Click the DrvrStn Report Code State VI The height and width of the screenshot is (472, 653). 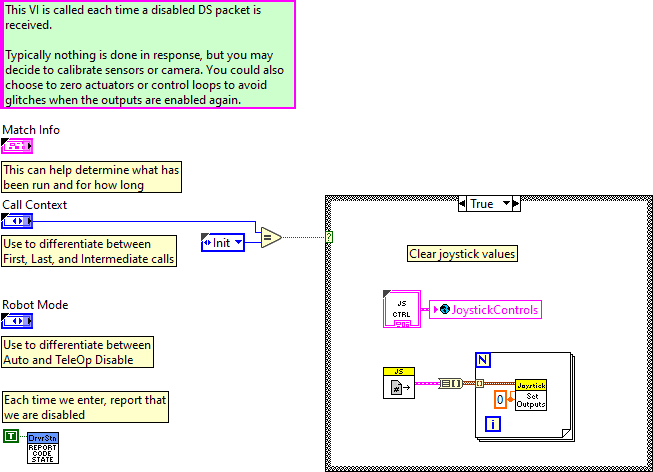click(x=43, y=448)
